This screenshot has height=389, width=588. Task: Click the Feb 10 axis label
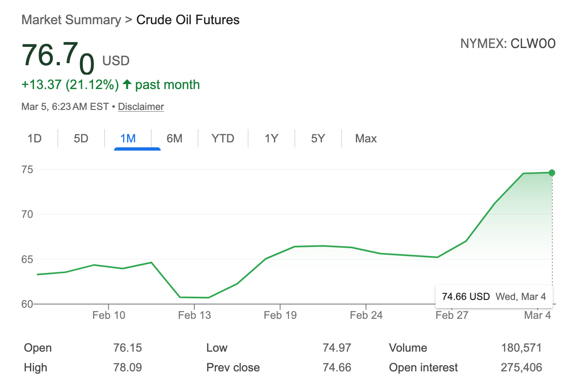(109, 315)
